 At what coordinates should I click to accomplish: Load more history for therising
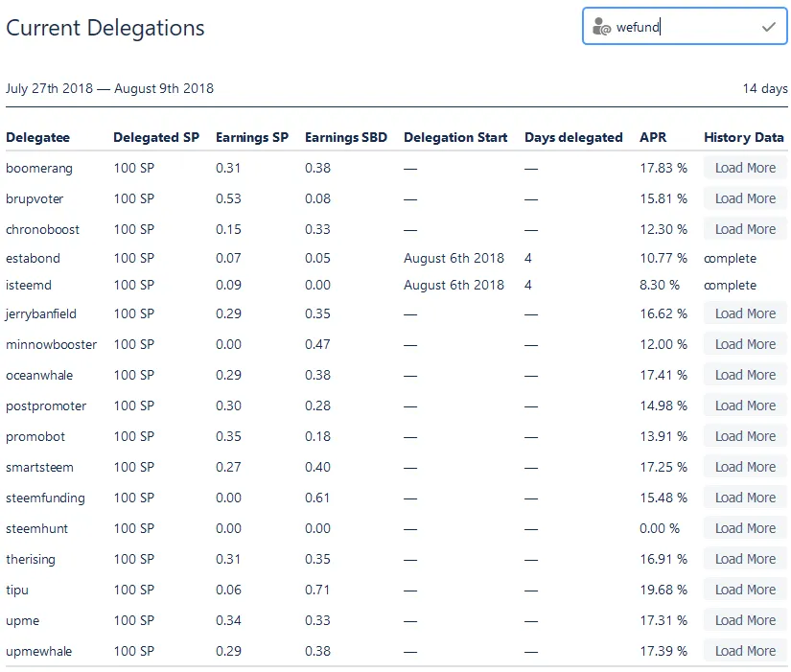coord(745,560)
